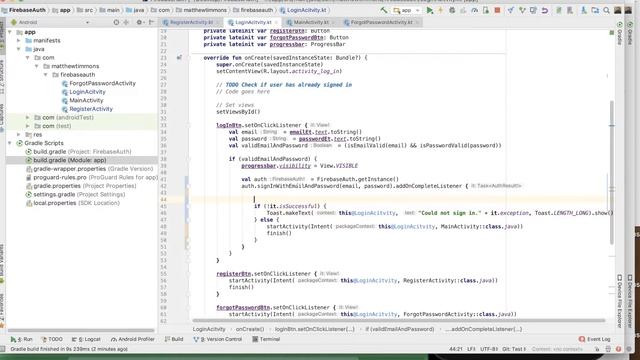This screenshot has height=360, width=640.
Task: Click the purple Revert arrow icon
Action: 544,10
